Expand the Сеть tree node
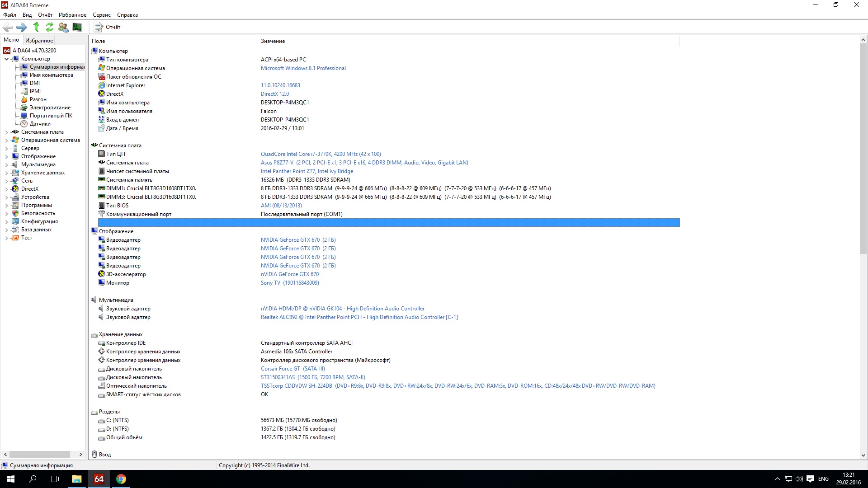 coord(6,181)
